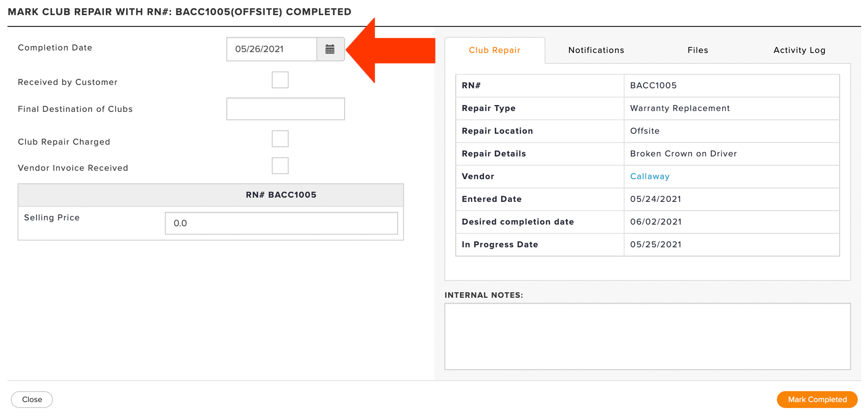The height and width of the screenshot is (418, 868).
Task: Select the RN# value BACC1005
Action: 653,86
